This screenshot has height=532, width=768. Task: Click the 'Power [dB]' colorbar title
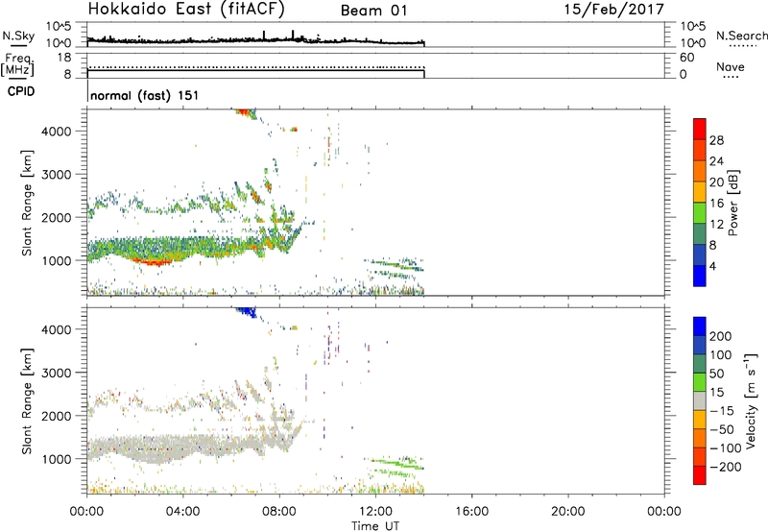733,203
